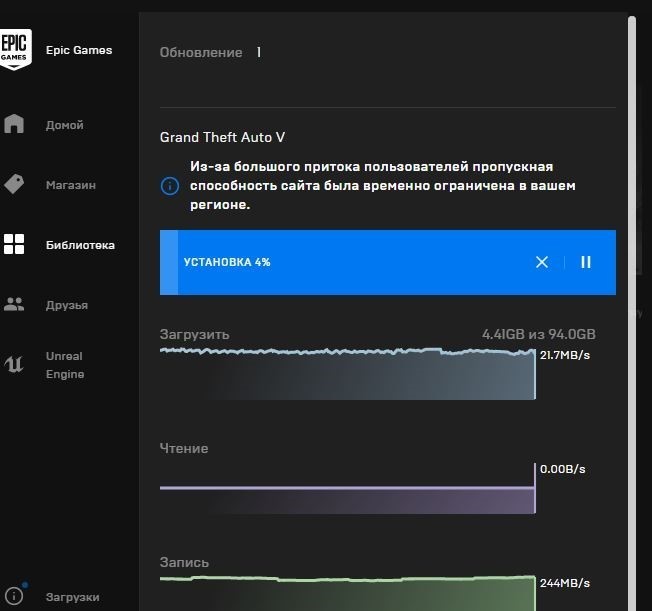Click the УСТАНОВКА 4% progress bar
This screenshot has width=652, height=611.
click(x=350, y=262)
